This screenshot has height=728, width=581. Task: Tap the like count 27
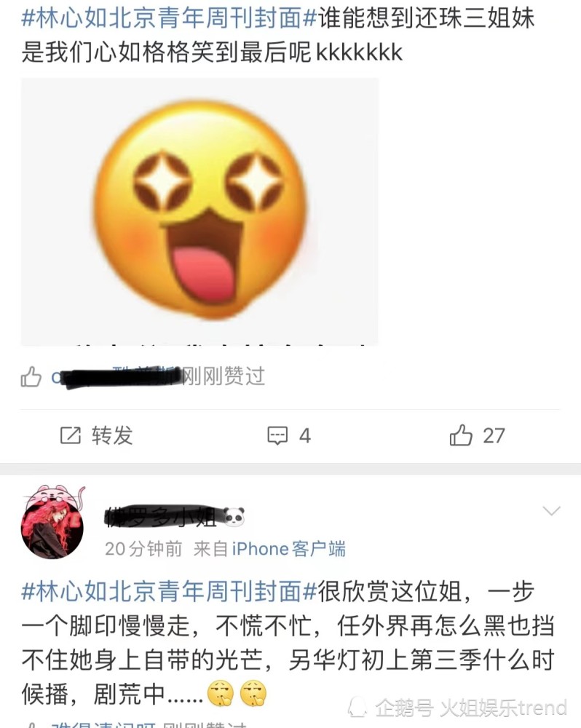click(494, 435)
